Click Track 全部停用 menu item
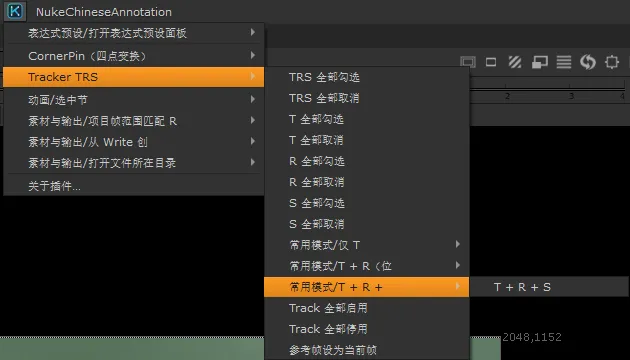This screenshot has width=630, height=360. 366,329
